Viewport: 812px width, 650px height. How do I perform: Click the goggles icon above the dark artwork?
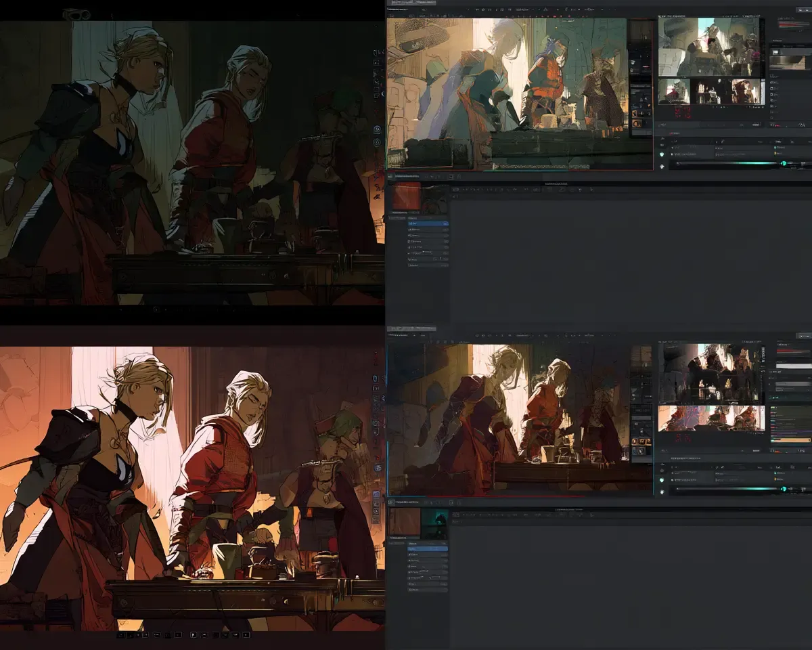(x=76, y=14)
